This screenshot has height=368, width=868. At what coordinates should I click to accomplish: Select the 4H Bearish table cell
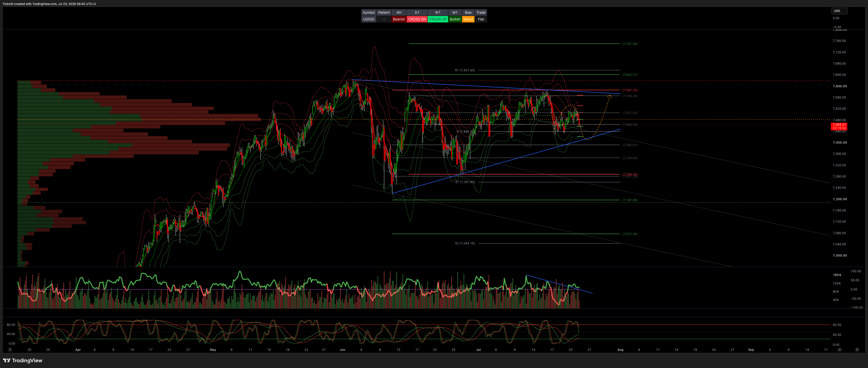click(399, 19)
